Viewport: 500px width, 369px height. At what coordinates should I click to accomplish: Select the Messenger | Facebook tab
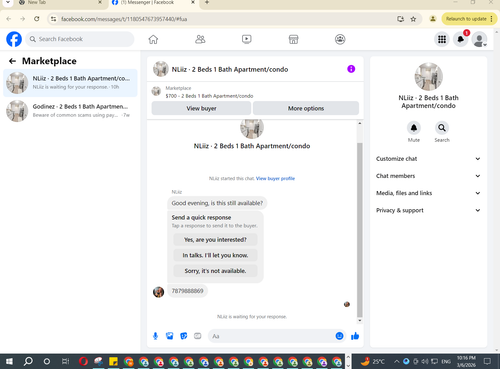[x=152, y=3]
